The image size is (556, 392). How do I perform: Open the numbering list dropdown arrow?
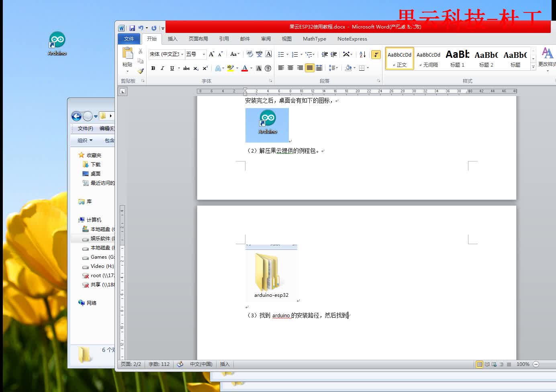302,54
